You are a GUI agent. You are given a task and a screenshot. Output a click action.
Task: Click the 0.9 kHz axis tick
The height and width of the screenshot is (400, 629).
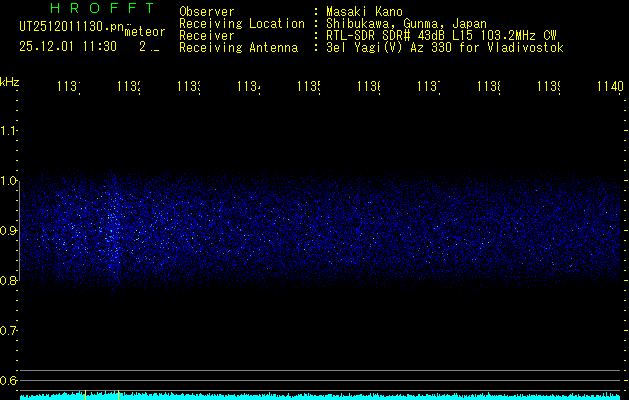point(9,230)
